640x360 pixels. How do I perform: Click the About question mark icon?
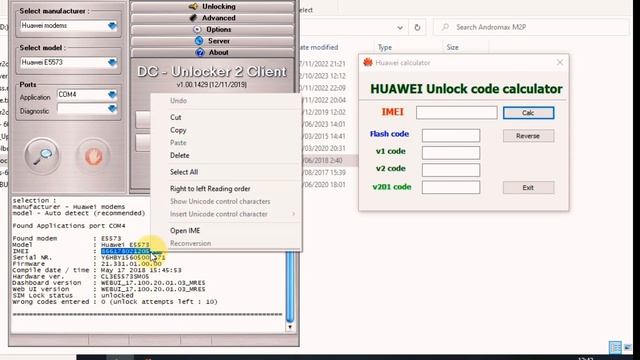pyautogui.click(x=200, y=52)
